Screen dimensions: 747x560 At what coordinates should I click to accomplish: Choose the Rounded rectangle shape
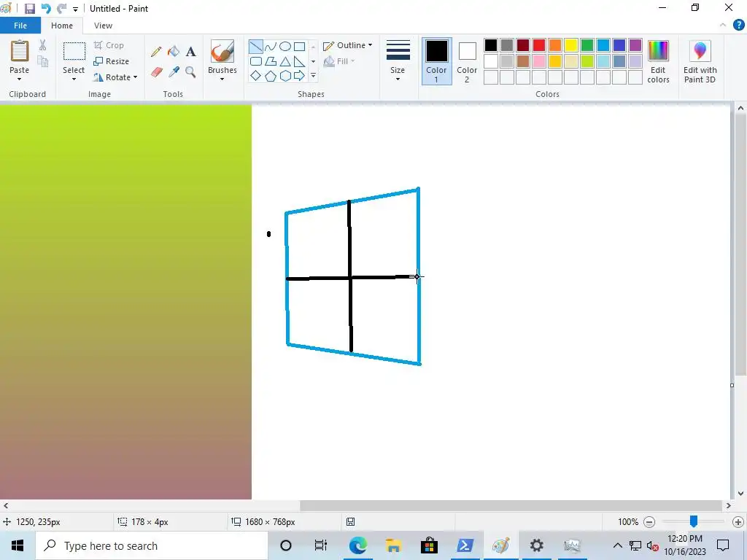256,61
